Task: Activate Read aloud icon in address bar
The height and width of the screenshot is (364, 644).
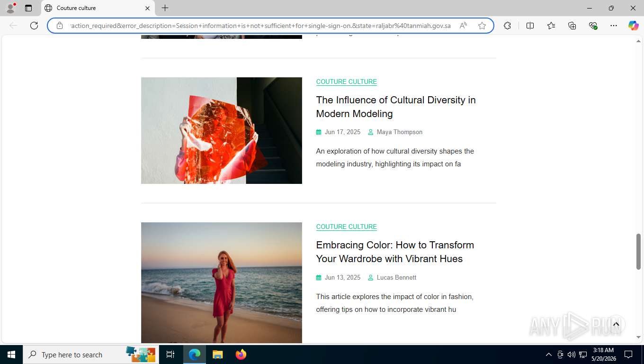Action: (x=463, y=26)
